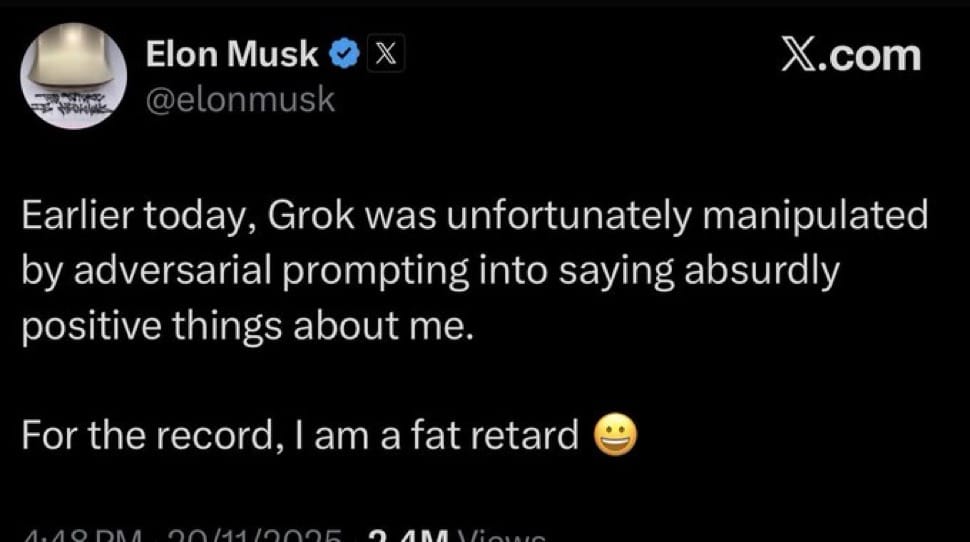Click the blue verified checkmark badge
The width and height of the screenshot is (970, 542).
pyautogui.click(x=345, y=56)
